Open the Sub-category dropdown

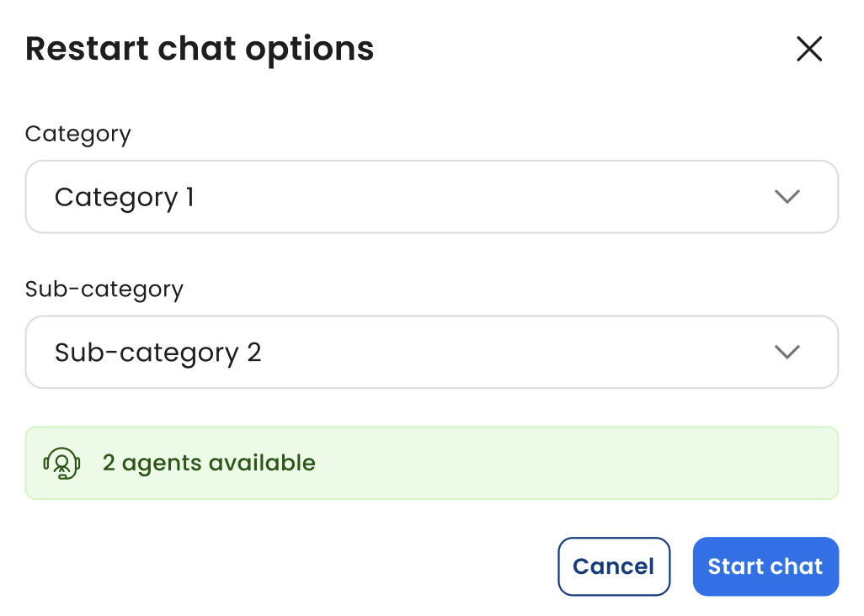[x=431, y=352]
